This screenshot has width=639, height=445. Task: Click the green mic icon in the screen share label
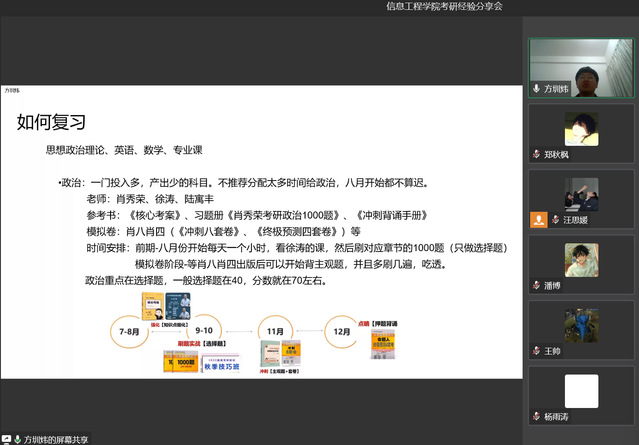18,438
